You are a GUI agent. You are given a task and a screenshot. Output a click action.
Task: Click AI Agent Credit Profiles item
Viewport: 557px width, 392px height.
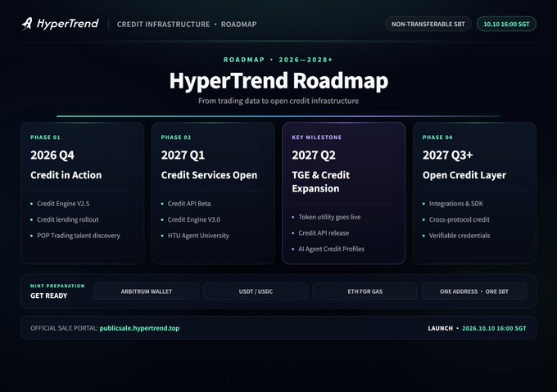pyautogui.click(x=332, y=249)
